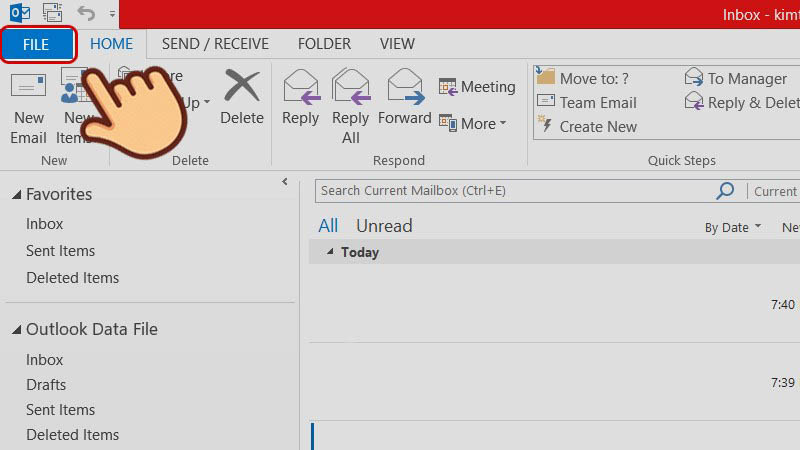Viewport: 800px width, 450px height.
Task: Run the To Manager quick step
Action: click(x=736, y=79)
